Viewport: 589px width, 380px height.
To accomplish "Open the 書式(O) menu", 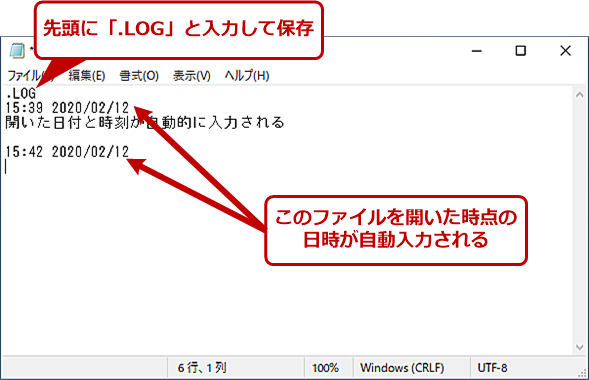I will [139, 76].
